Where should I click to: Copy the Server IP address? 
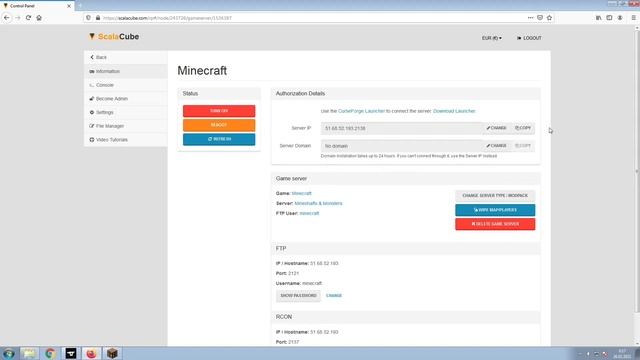(523, 128)
